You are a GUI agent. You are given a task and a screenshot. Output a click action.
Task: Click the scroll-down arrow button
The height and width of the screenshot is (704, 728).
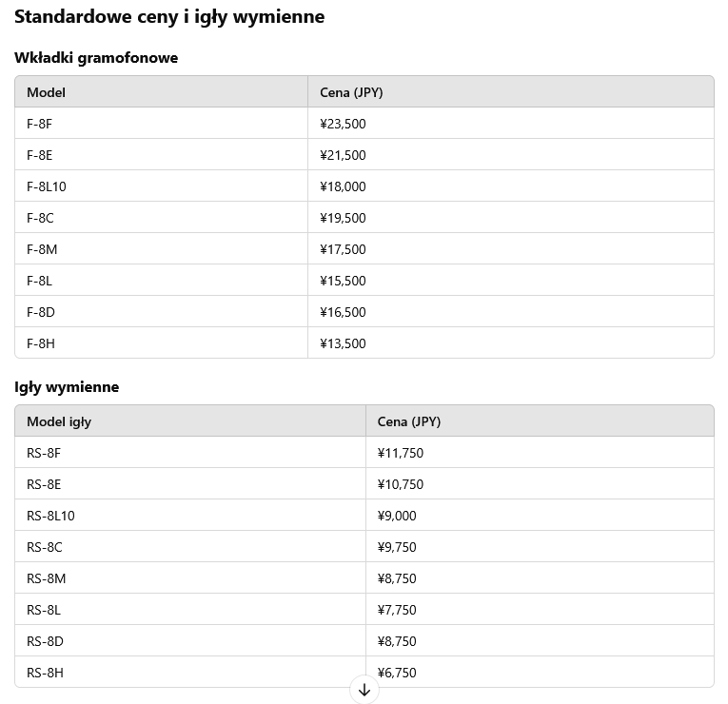click(364, 690)
